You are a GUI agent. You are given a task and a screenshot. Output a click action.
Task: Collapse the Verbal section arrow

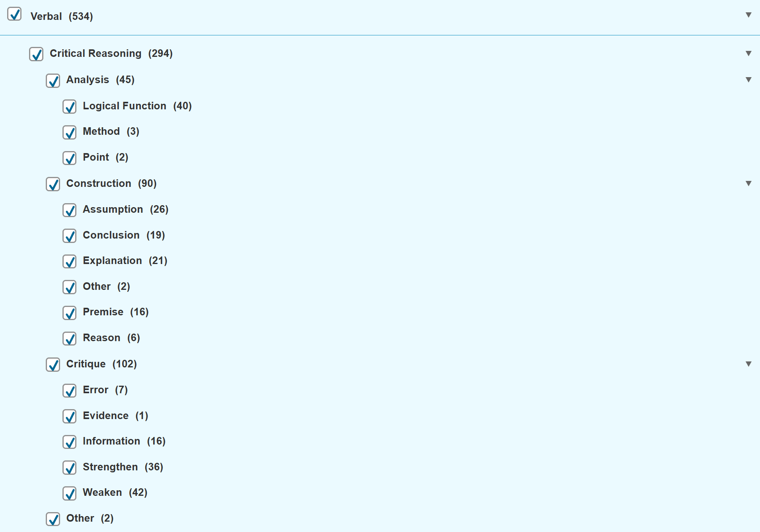pyautogui.click(x=748, y=15)
